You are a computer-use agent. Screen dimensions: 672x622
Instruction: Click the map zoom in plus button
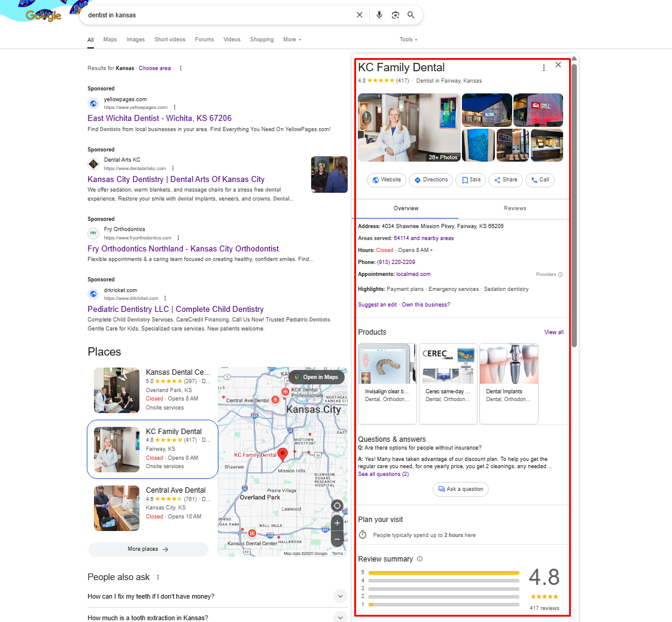pyautogui.click(x=337, y=523)
